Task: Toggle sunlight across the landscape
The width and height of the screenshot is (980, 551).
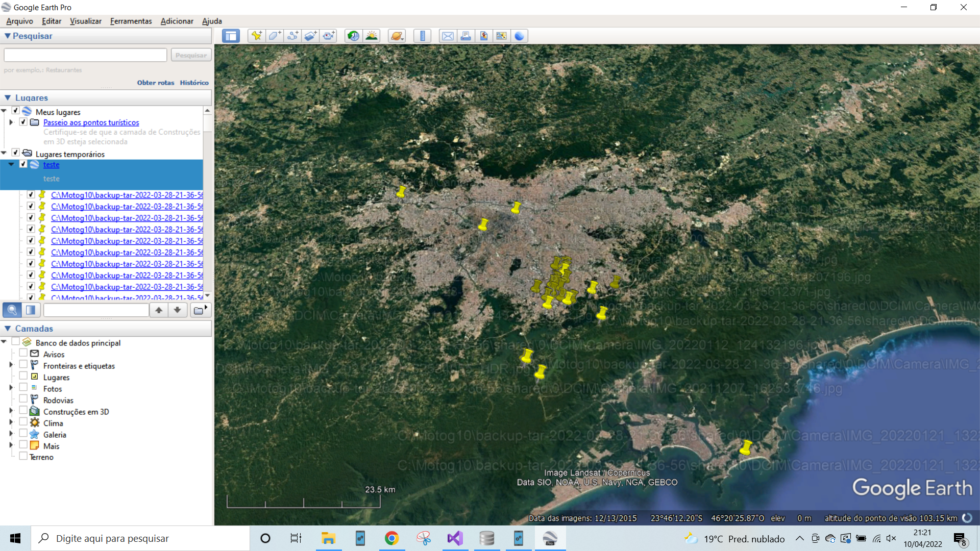Action: tap(372, 36)
